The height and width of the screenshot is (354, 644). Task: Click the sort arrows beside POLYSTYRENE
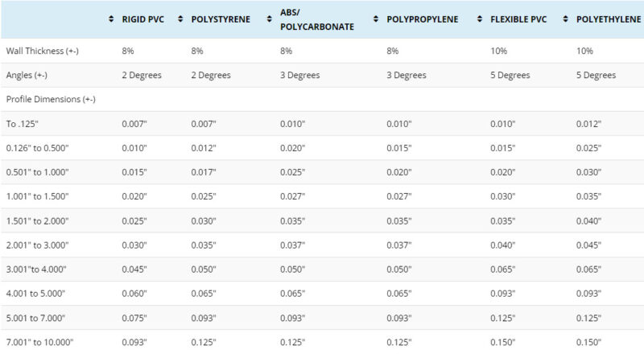pos(180,19)
